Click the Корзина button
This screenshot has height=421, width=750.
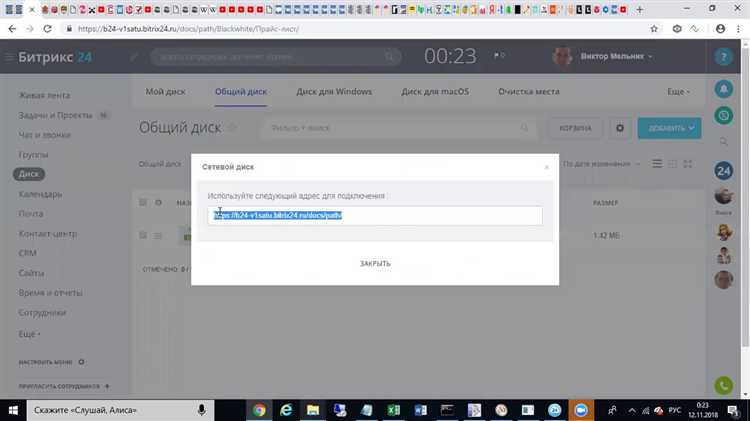[x=575, y=128]
